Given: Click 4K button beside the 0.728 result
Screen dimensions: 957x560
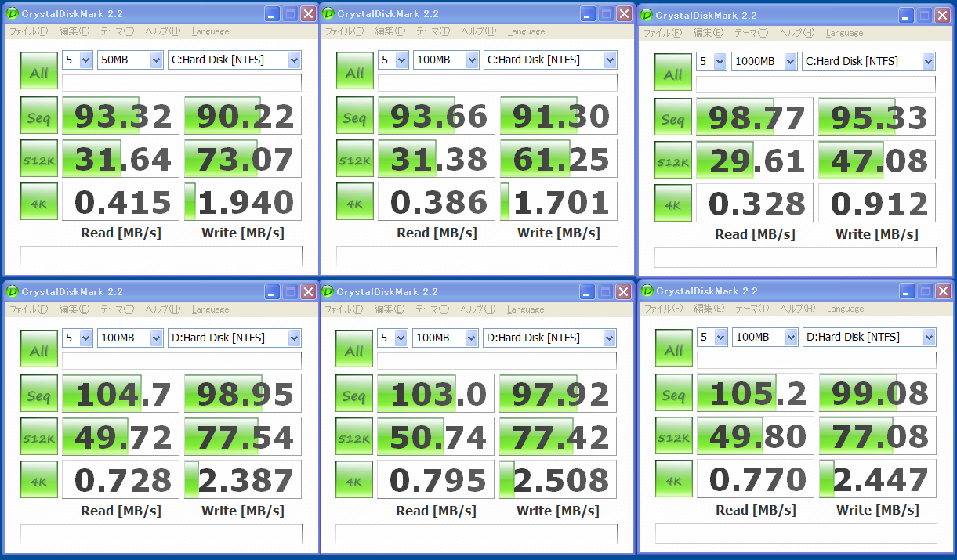Looking at the screenshot, I should tap(39, 480).
